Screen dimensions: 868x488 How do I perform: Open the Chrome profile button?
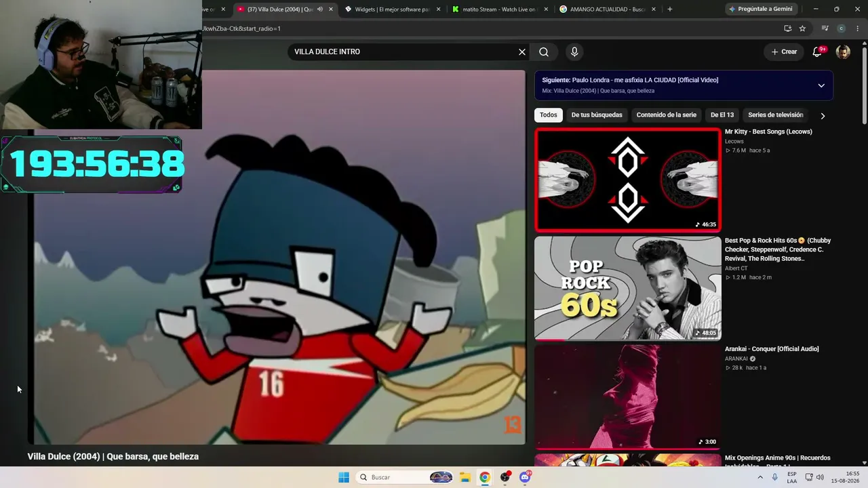pyautogui.click(x=842, y=28)
